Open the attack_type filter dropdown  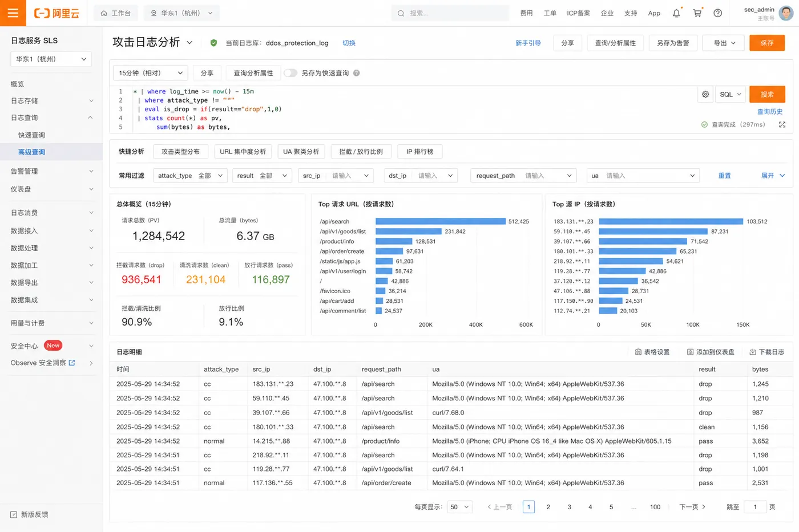click(x=190, y=176)
